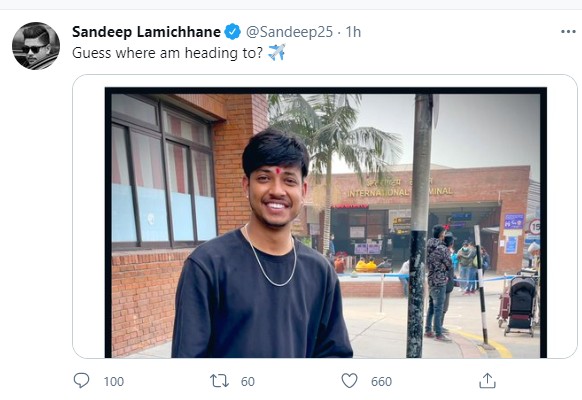Click the brick window area of the photo
Viewport: 582px width, 400px height.
[163, 173]
